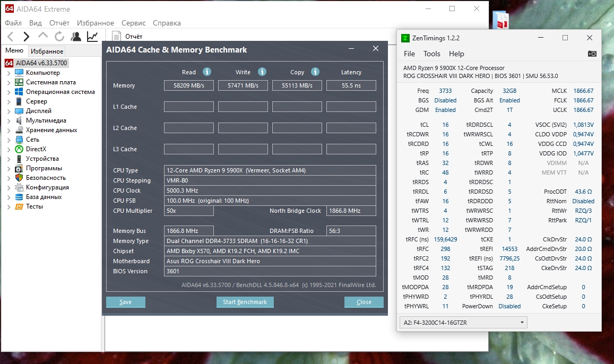Switch to the Избранное tab

pyautogui.click(x=47, y=51)
